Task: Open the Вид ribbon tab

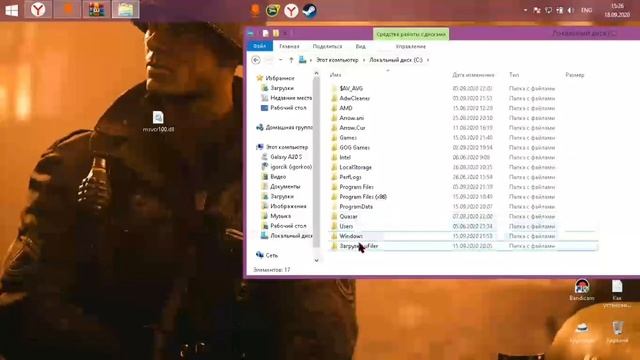Action: pyautogui.click(x=360, y=47)
